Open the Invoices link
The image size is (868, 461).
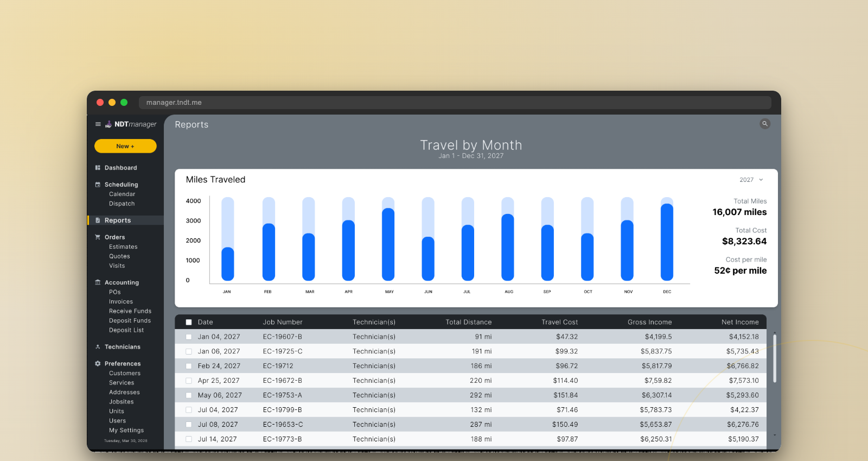tap(120, 302)
